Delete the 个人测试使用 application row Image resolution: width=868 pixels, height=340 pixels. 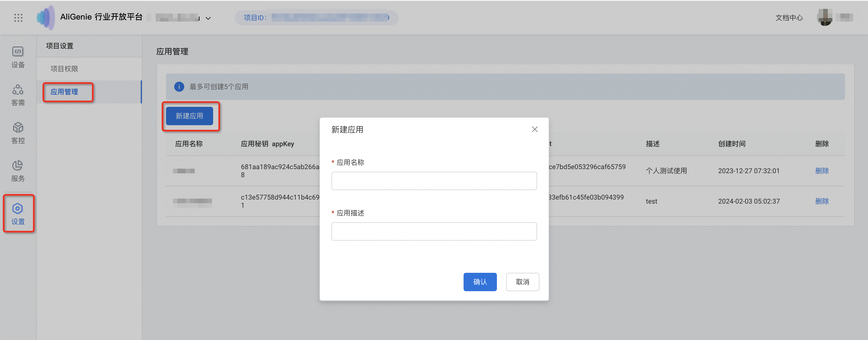click(821, 171)
